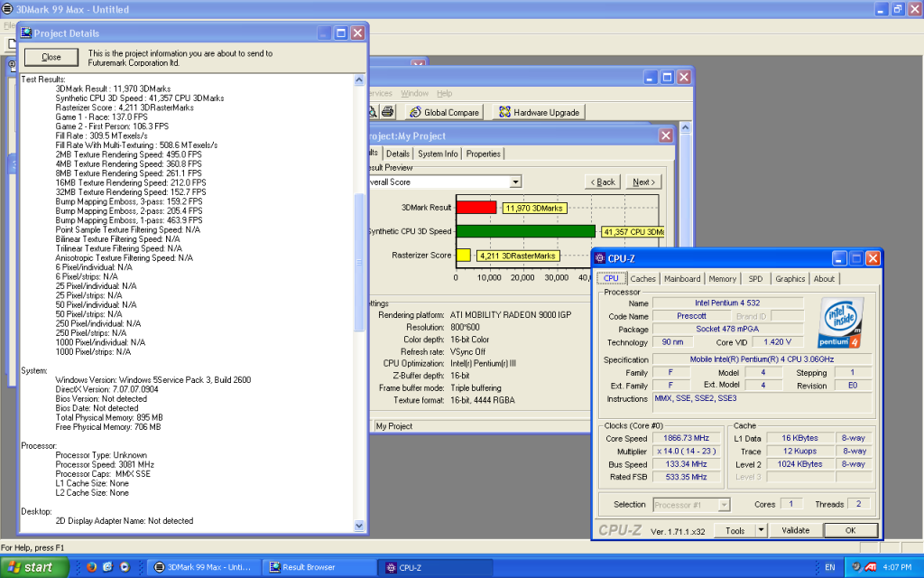This screenshot has height=578, width=924.
Task: Click the Tools button in CPU-Z
Action: pos(735,530)
